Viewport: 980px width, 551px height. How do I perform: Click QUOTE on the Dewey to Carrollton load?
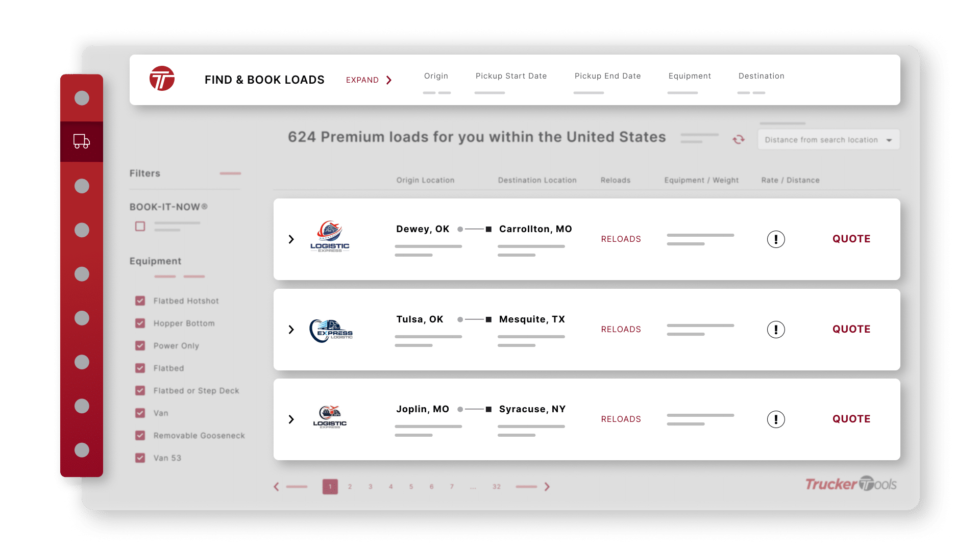pyautogui.click(x=851, y=239)
